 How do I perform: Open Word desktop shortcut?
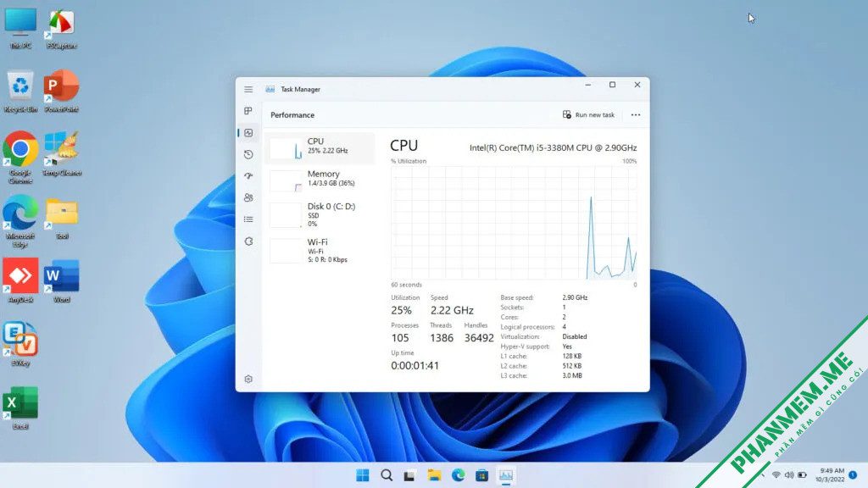[x=61, y=280]
